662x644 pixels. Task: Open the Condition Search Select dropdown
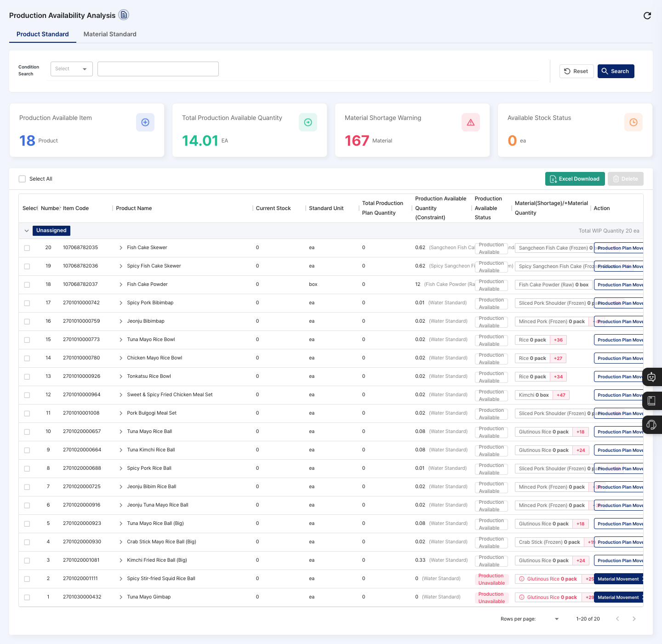pos(71,69)
